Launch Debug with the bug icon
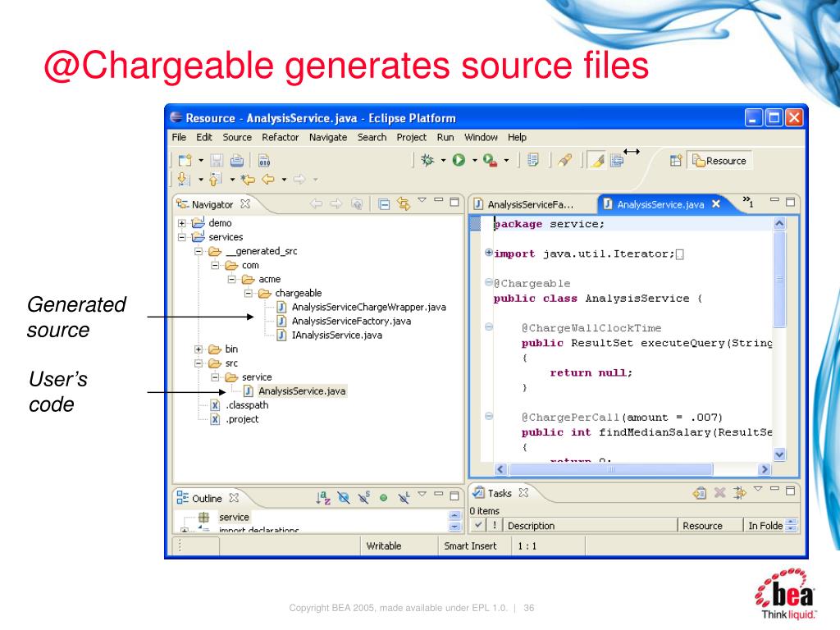Image resolution: width=840 pixels, height=630 pixels. [x=427, y=160]
